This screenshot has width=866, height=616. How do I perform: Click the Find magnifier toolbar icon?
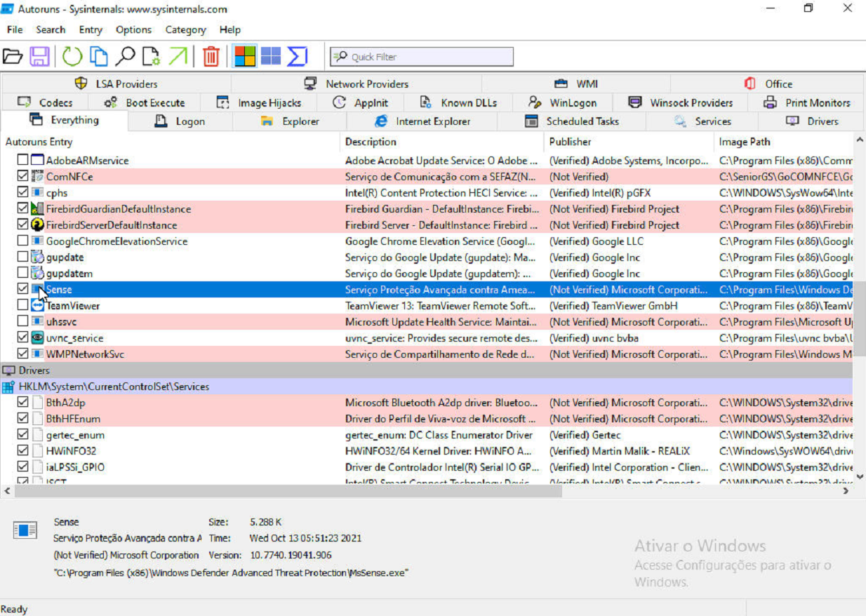(x=126, y=56)
